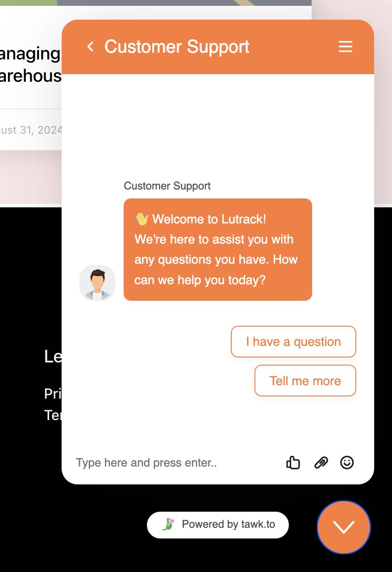Click the tawk.to parrot logo

tap(168, 525)
